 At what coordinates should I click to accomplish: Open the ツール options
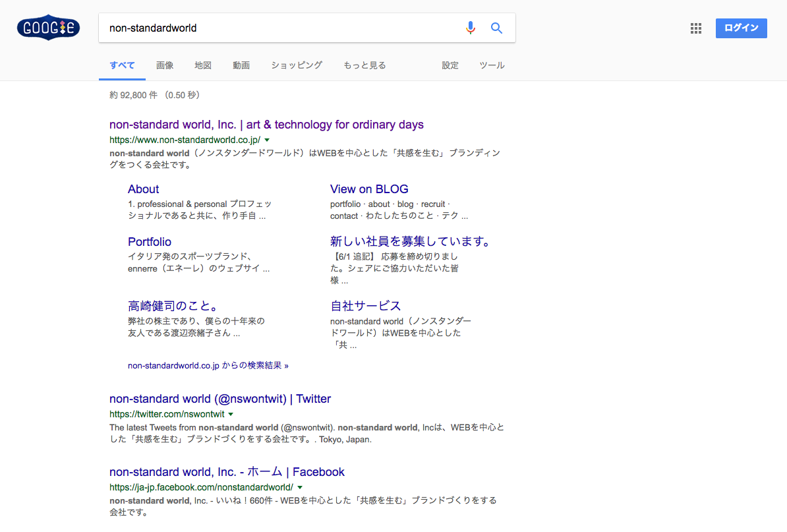(x=492, y=66)
